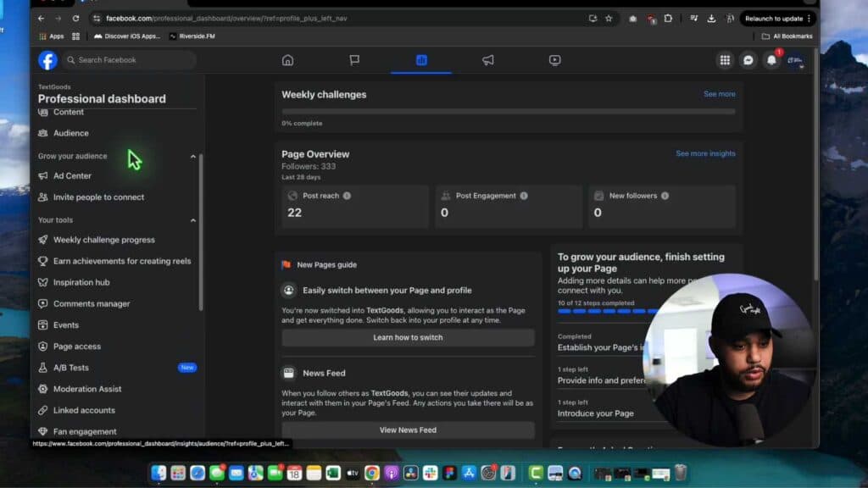
Task: Open the All Bookmarks folder
Action: coord(787,36)
